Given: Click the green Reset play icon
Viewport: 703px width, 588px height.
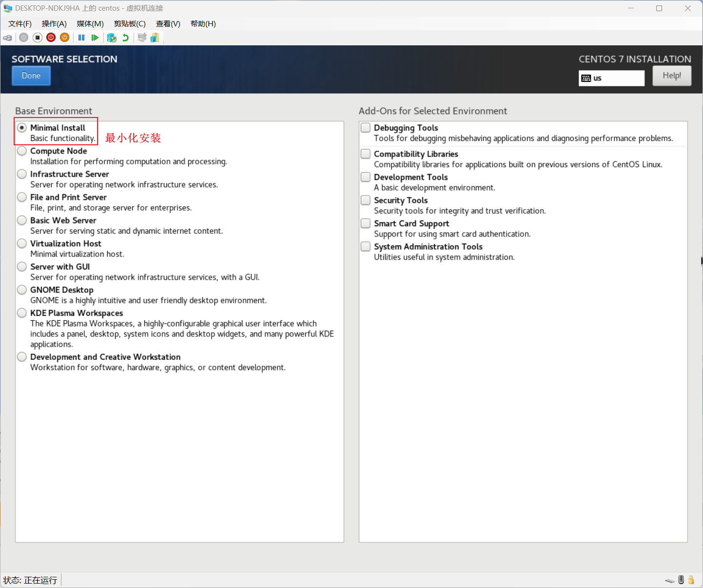Looking at the screenshot, I should click(x=95, y=38).
